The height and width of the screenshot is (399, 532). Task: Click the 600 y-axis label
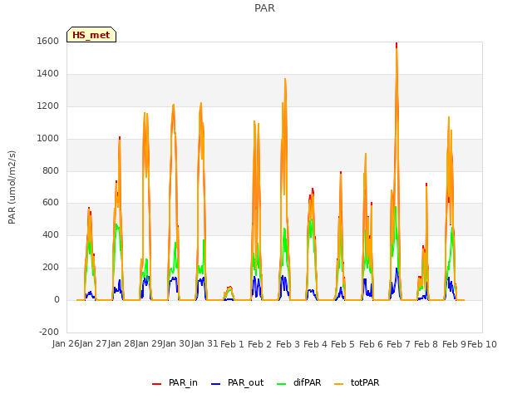pyautogui.click(x=51, y=203)
